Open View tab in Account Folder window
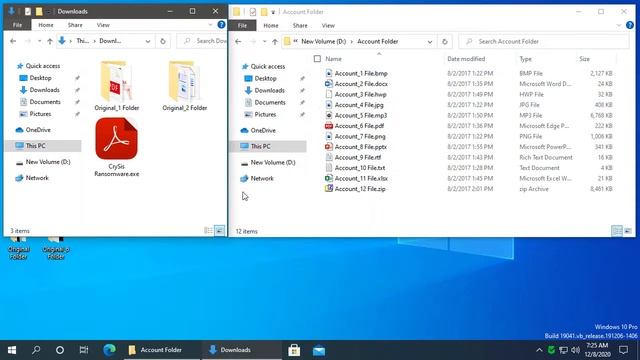Screen dimensions: 640x360 328,25
